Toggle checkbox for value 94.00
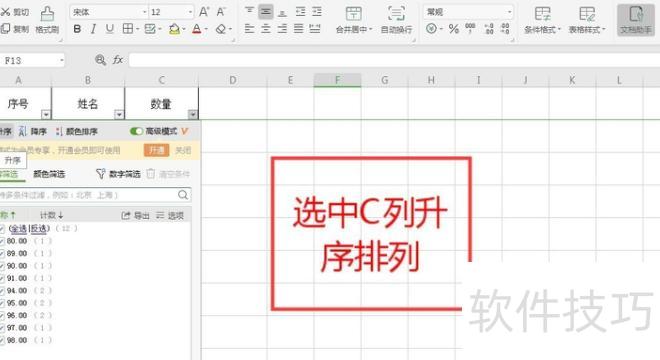The image size is (660, 360). tap(2, 291)
